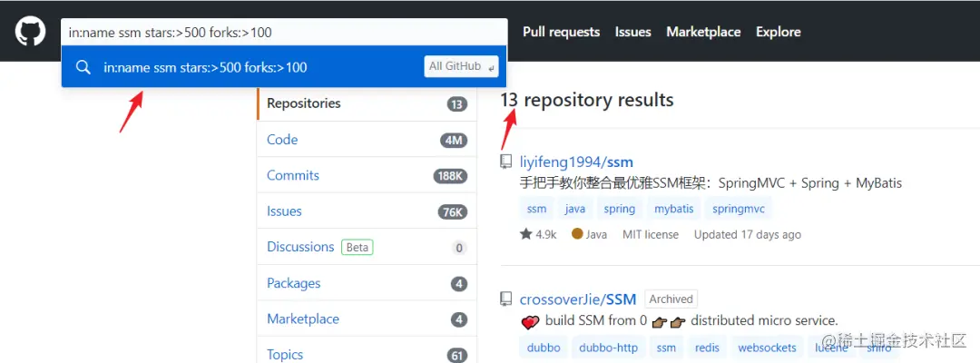This screenshot has width=980, height=363.
Task: Click the springmvc topic tag
Action: coord(739,209)
